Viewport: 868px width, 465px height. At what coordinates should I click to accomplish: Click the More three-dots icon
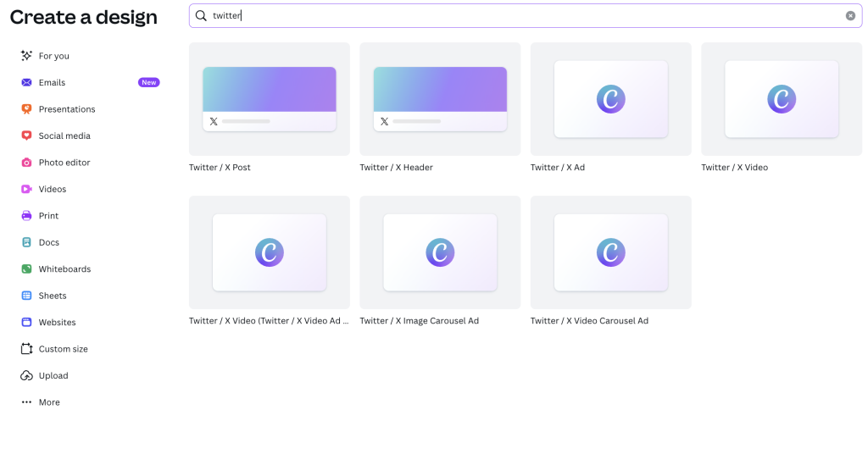point(26,402)
